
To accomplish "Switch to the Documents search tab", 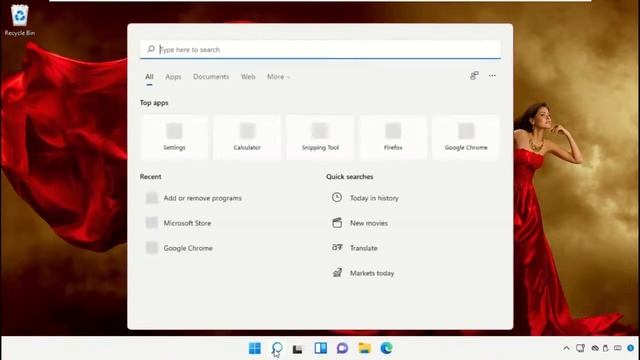I will tap(211, 77).
